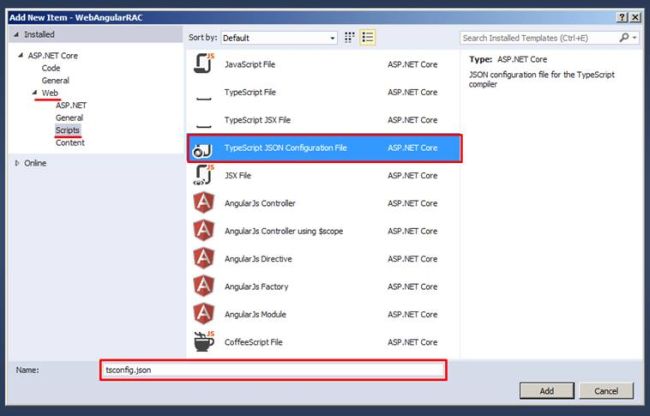Select the Code category
This screenshot has width=650, height=416.
pyautogui.click(x=51, y=68)
